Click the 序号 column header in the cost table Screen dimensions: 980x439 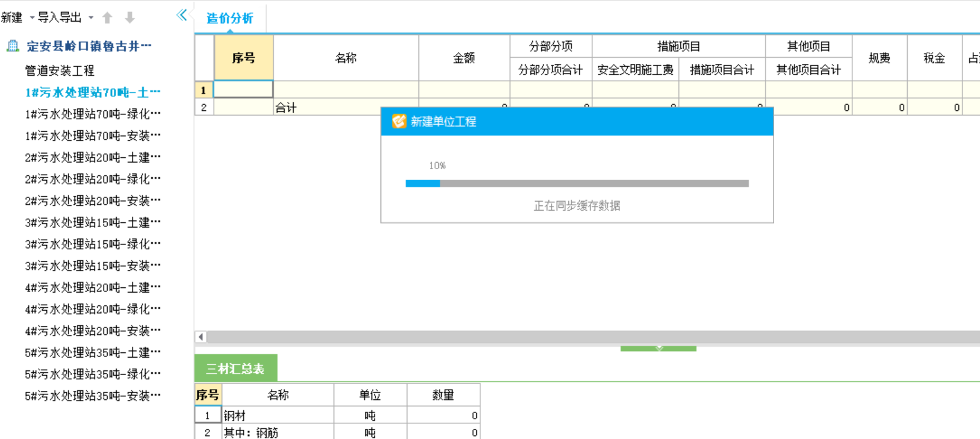pos(244,58)
